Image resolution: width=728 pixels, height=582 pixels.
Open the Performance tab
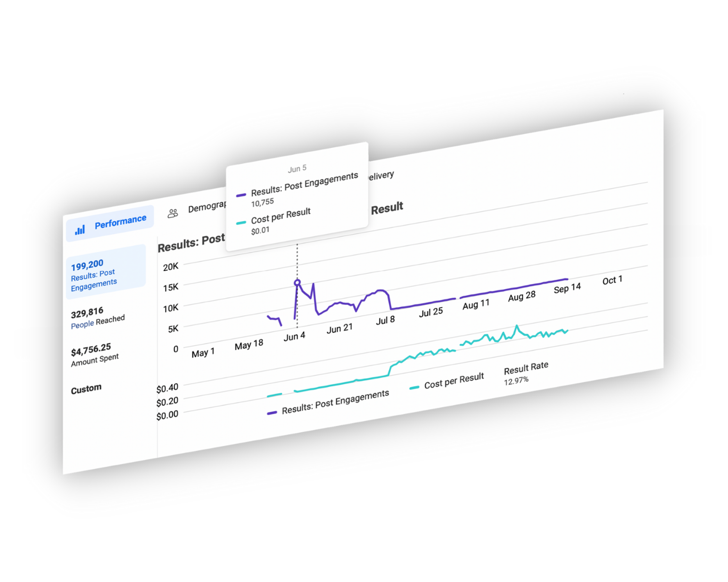tap(111, 224)
